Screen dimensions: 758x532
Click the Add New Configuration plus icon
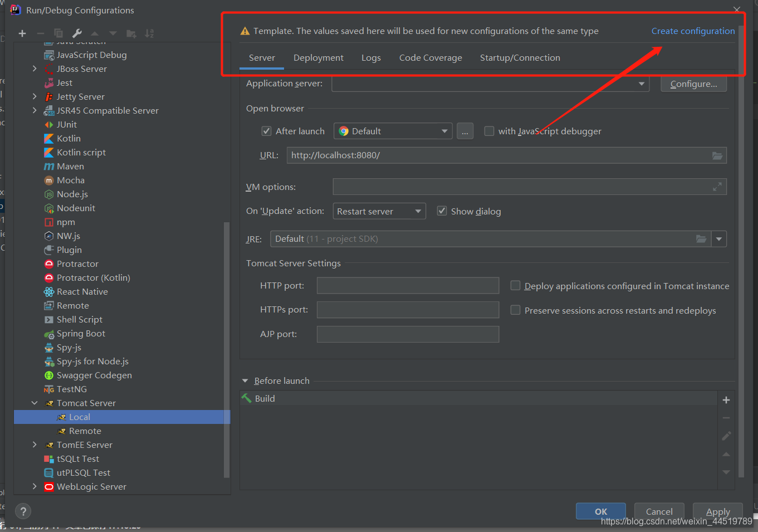point(22,33)
